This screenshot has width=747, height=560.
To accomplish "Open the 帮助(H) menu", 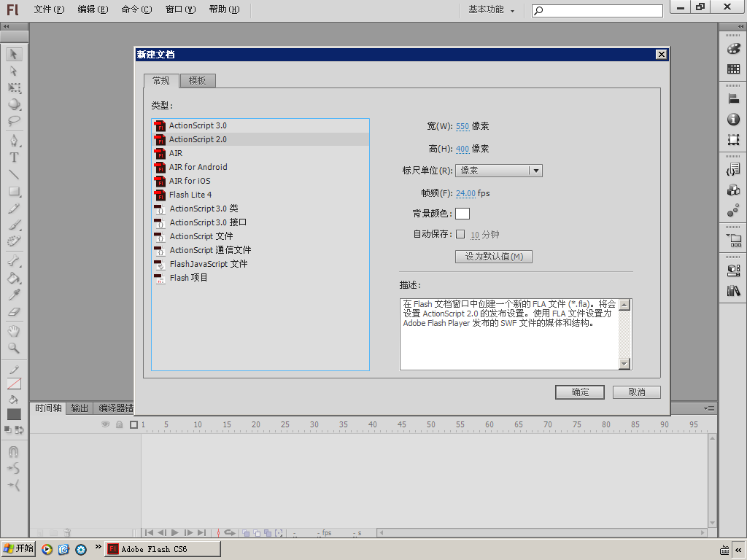I will pyautogui.click(x=225, y=9).
